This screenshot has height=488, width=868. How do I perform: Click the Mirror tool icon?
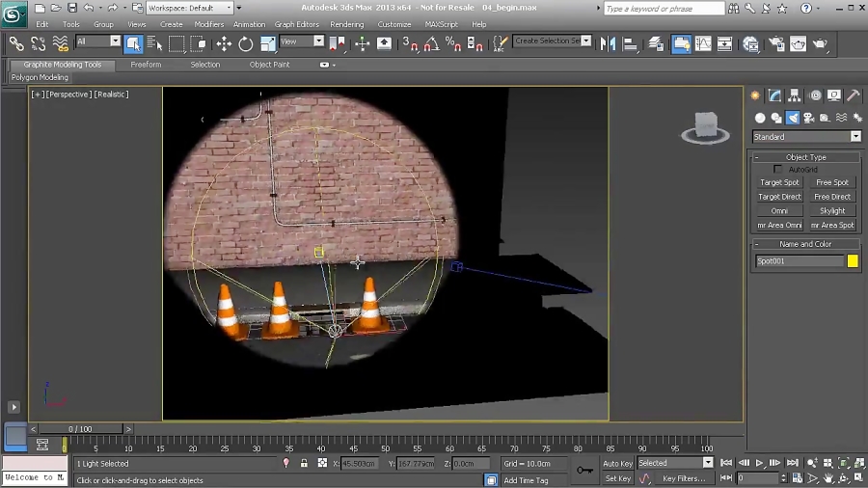(x=608, y=43)
